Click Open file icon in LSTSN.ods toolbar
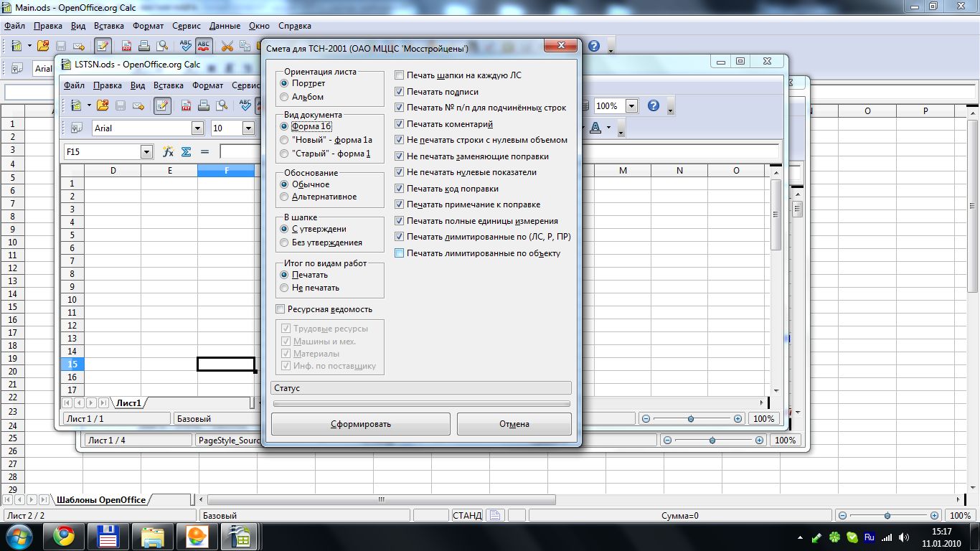980x551 pixels. [x=103, y=105]
